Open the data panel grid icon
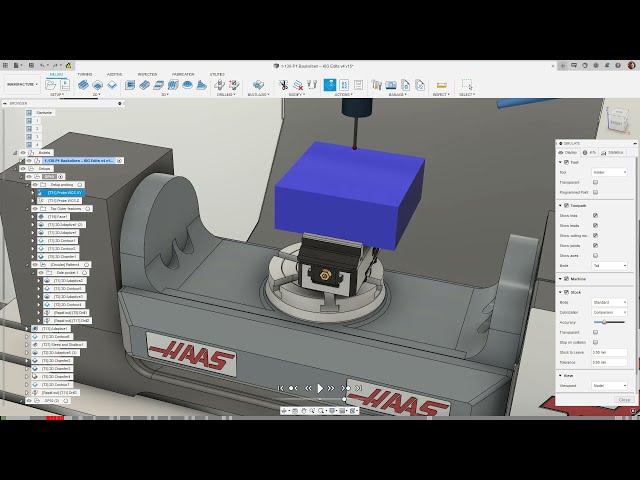 pyautogui.click(x=5, y=65)
